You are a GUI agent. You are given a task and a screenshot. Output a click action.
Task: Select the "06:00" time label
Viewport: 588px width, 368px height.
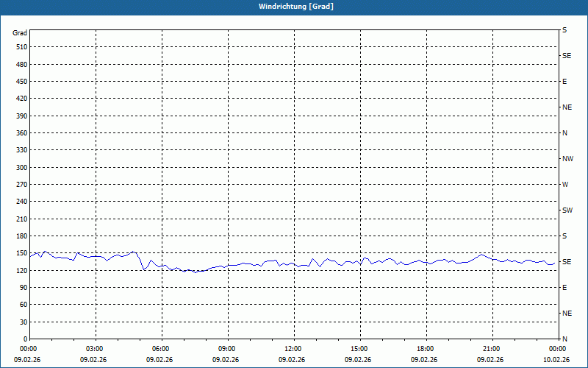coord(162,349)
